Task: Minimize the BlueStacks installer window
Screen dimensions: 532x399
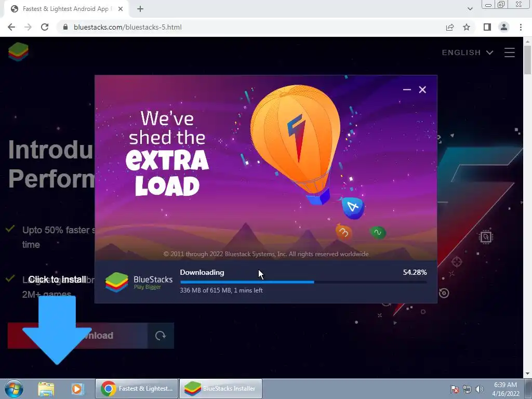Action: click(x=407, y=89)
